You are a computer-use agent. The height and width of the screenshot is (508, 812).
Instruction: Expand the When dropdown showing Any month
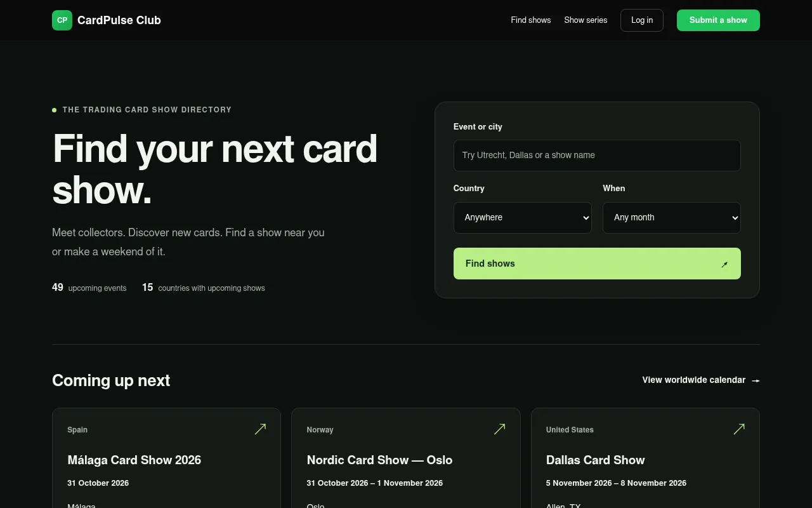(672, 218)
